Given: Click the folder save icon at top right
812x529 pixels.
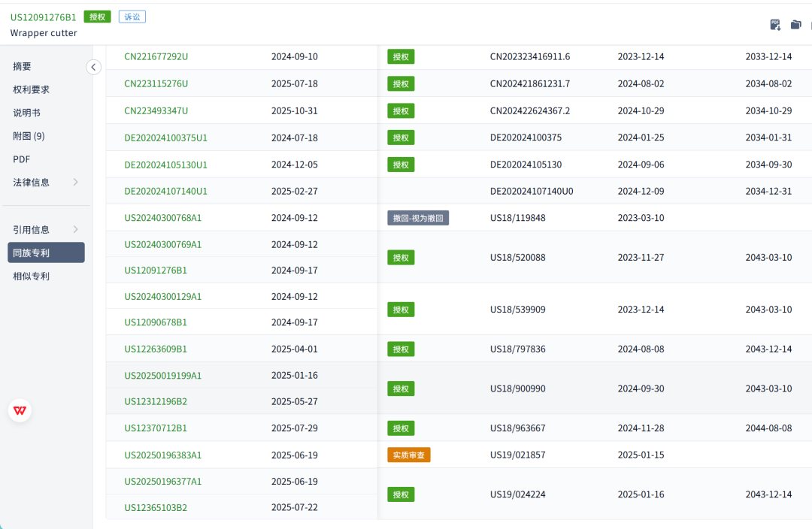Looking at the screenshot, I should tap(796, 24).
